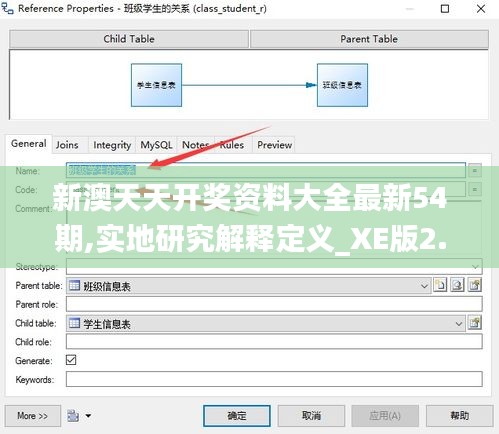Click the 学生信息表 table box in diagram

156,85
